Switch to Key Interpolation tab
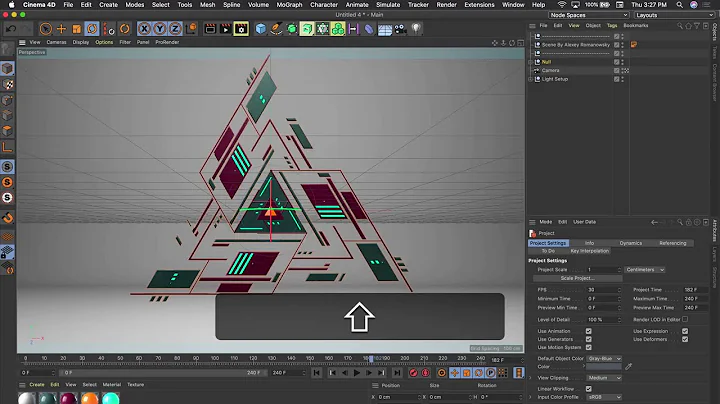This screenshot has height=404, width=720. pyautogui.click(x=590, y=251)
